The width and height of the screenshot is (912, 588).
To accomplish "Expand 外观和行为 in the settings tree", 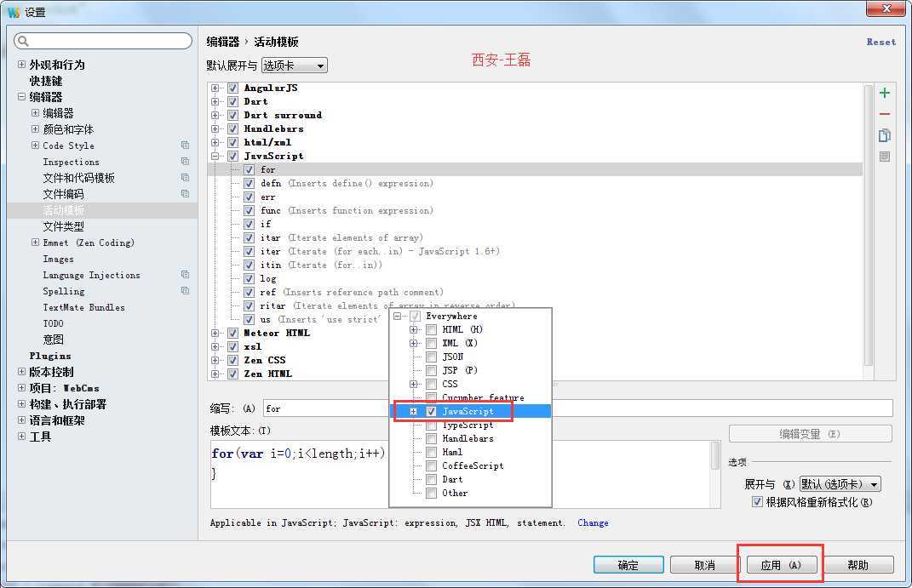I will pos(21,65).
